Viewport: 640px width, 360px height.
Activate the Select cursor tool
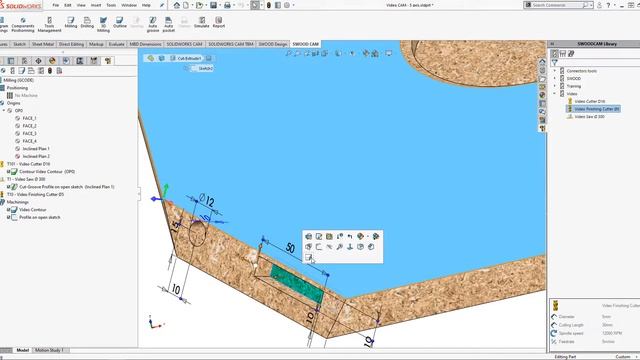tap(255, 5)
